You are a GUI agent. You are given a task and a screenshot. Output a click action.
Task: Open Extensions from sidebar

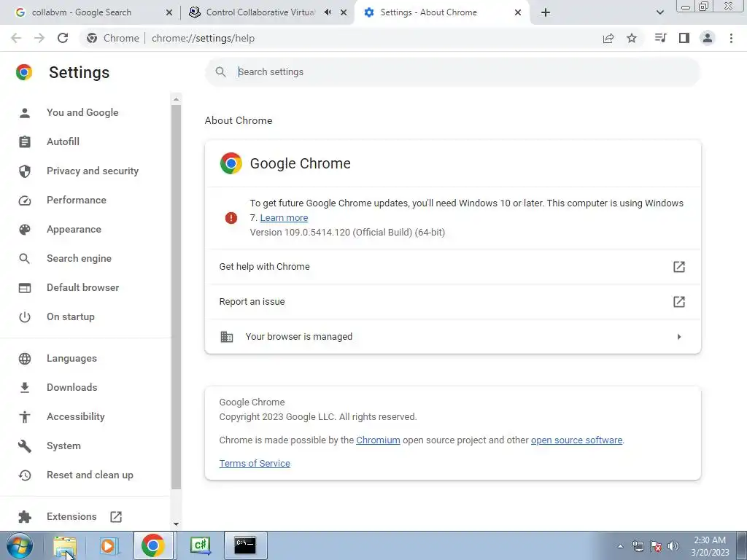pyautogui.click(x=71, y=517)
